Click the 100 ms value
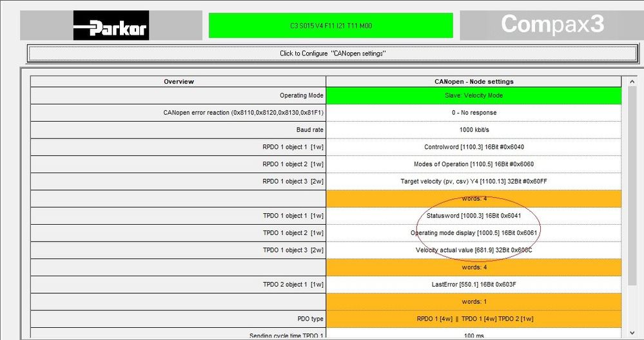 474,335
